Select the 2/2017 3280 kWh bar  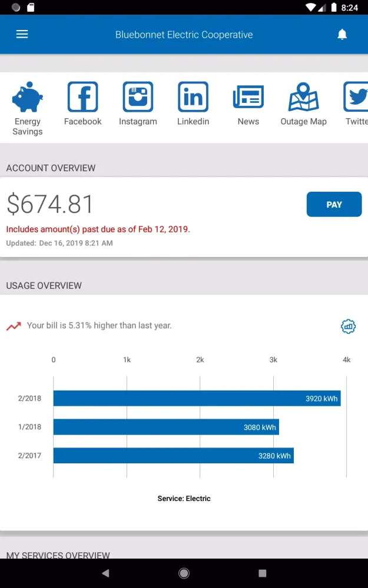[x=173, y=456]
